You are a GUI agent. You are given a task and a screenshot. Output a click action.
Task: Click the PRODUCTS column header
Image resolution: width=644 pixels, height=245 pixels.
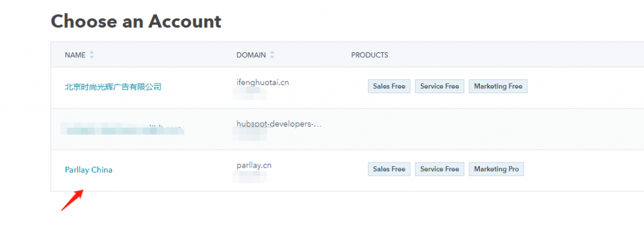click(370, 55)
